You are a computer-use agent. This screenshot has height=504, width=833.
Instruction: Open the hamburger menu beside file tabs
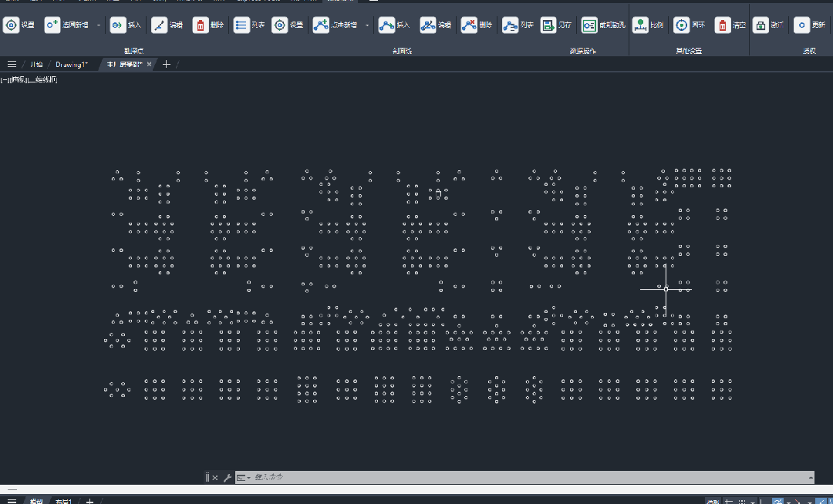point(12,64)
